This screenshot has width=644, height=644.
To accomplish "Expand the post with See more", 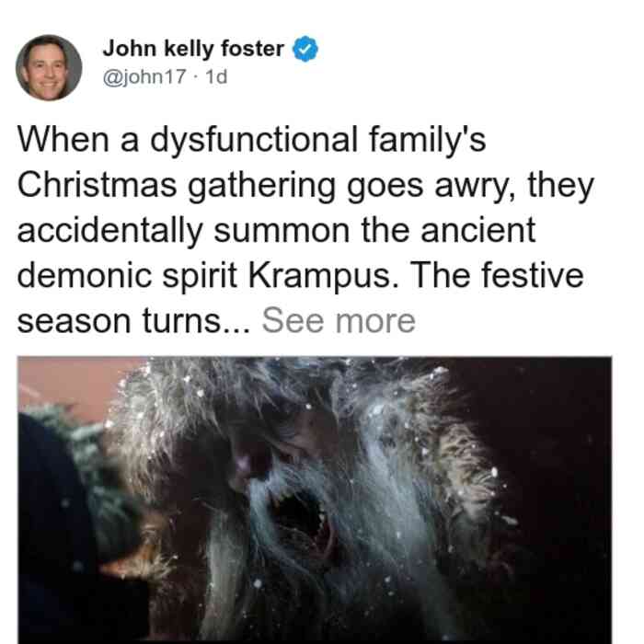I will tap(339, 321).
